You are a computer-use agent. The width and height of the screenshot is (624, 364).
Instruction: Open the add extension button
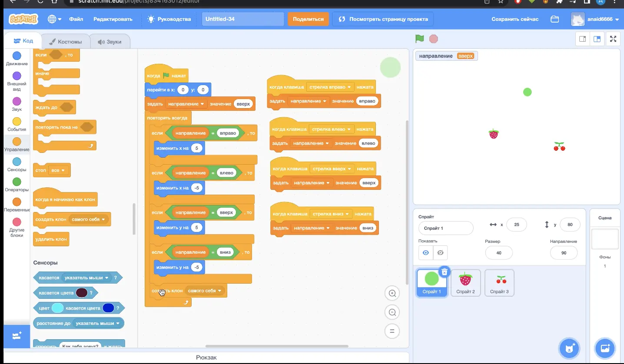click(17, 336)
